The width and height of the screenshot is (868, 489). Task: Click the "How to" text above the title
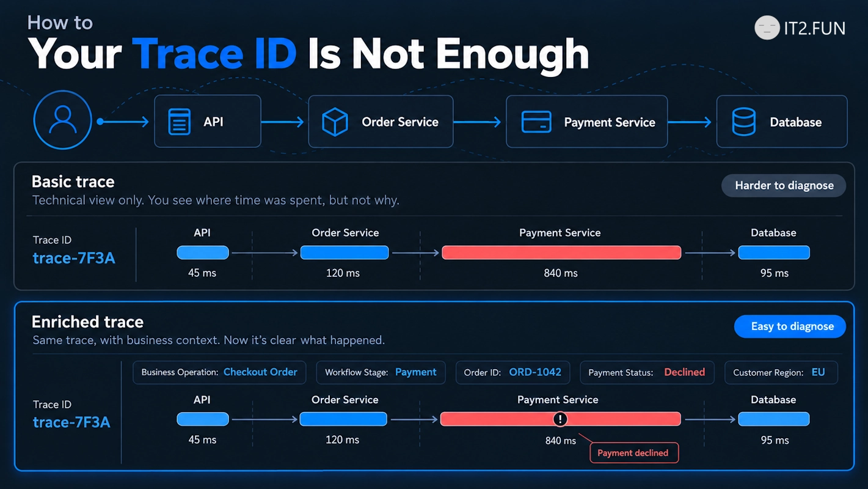point(60,23)
